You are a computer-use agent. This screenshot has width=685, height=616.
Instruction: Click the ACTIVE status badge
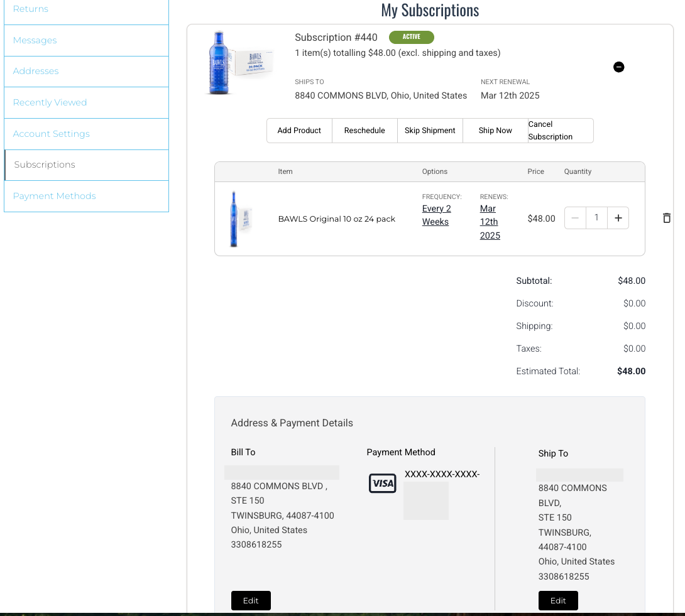[x=412, y=37]
